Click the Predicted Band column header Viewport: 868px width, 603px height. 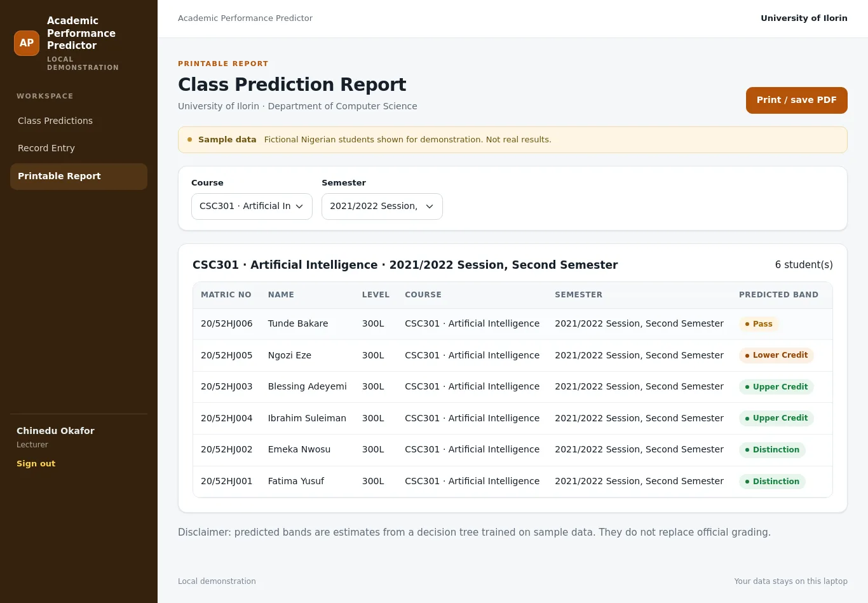tap(778, 295)
